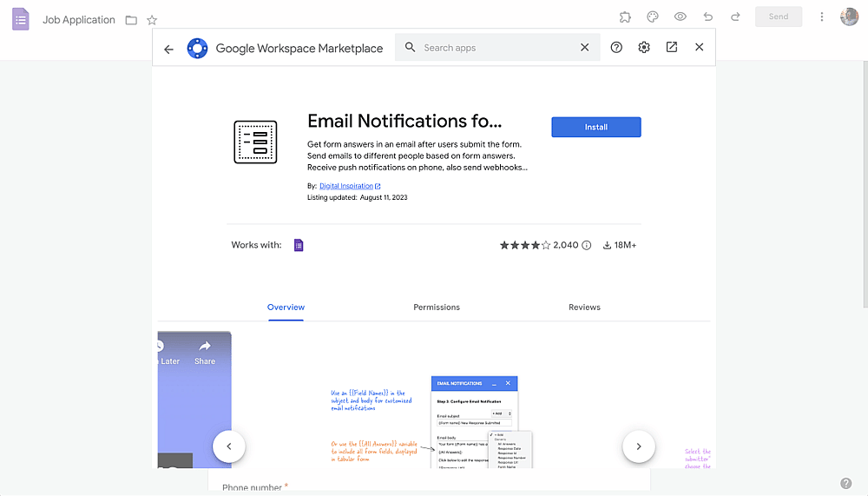Open the add-ons puzzle icon
This screenshot has height=496, width=868.
click(x=625, y=17)
